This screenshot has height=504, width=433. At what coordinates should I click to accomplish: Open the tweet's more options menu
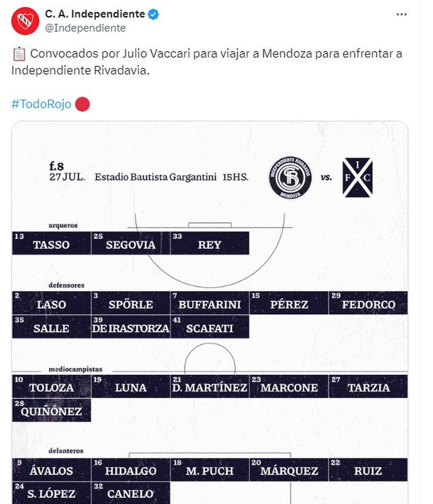click(401, 14)
